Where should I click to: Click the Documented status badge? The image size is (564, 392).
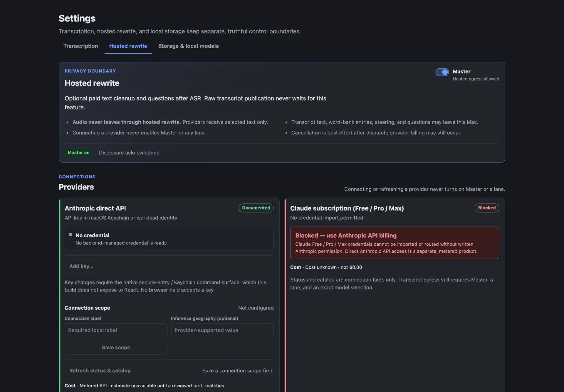click(256, 208)
